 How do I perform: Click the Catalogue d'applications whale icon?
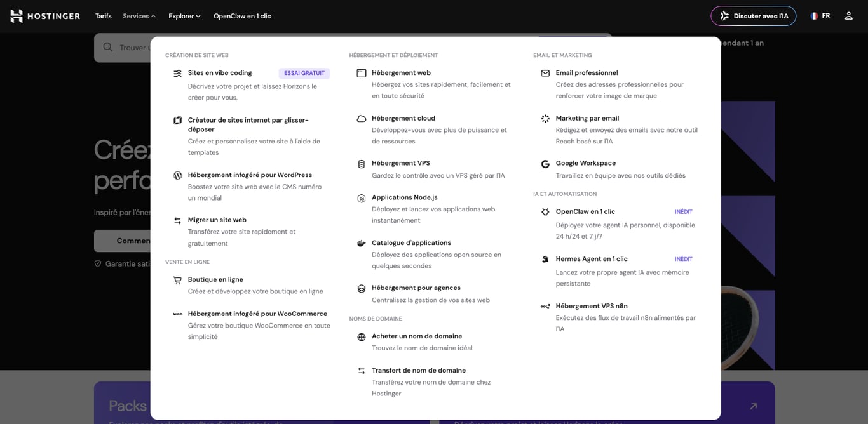tap(362, 243)
